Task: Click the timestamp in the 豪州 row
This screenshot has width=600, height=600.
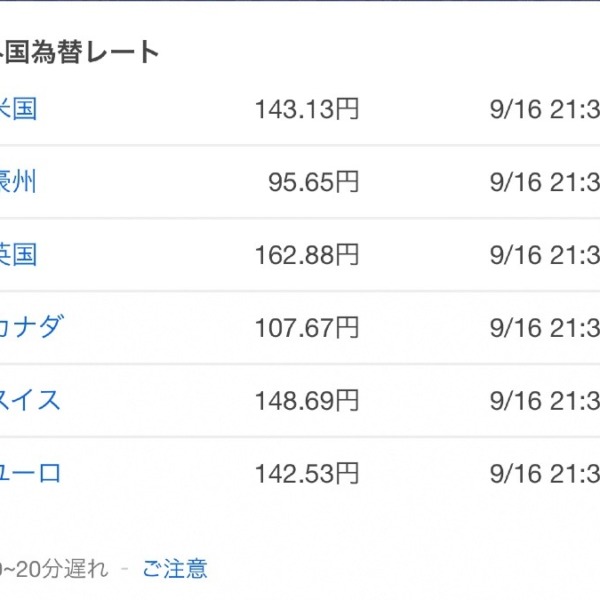Action: point(545,182)
